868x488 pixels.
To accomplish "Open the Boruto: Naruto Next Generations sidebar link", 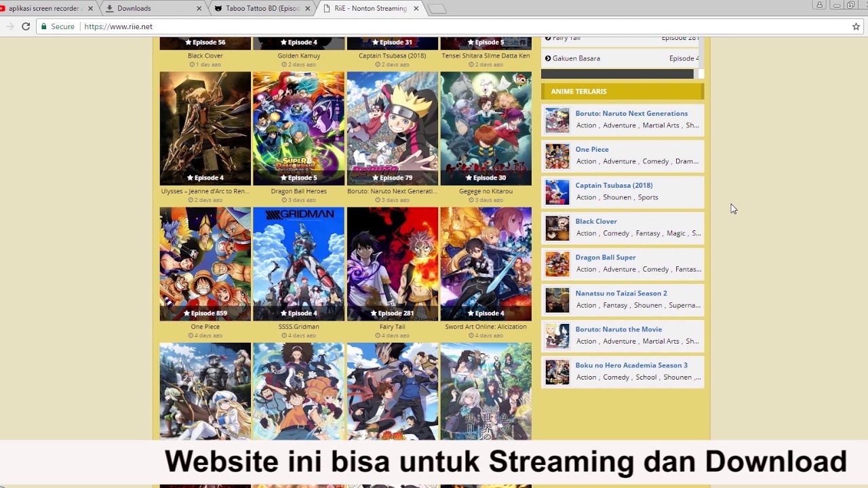I will (x=631, y=113).
